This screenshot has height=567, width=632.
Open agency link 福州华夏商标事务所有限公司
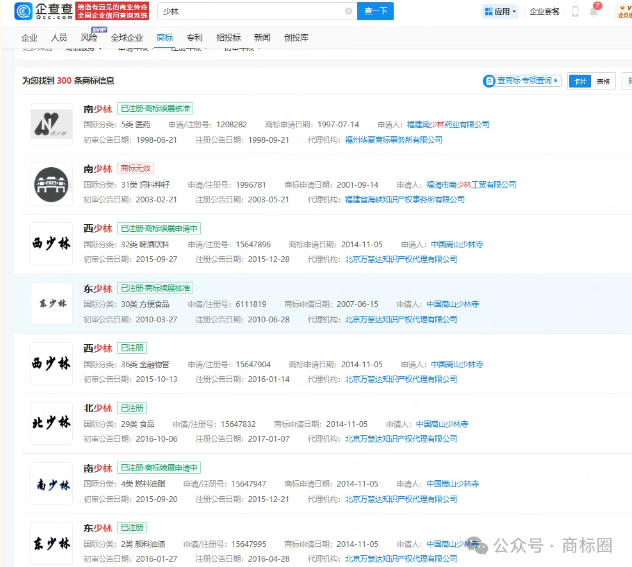coord(379,140)
